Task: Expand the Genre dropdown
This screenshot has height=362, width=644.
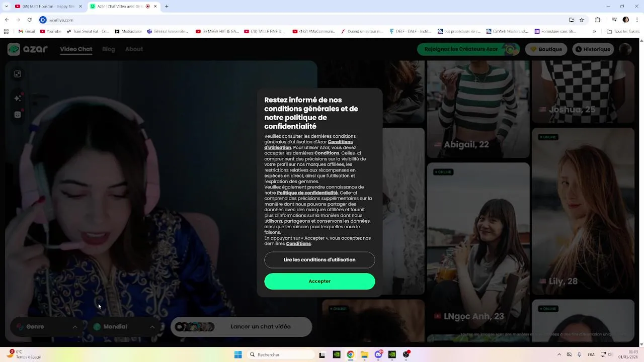Action: point(47,327)
